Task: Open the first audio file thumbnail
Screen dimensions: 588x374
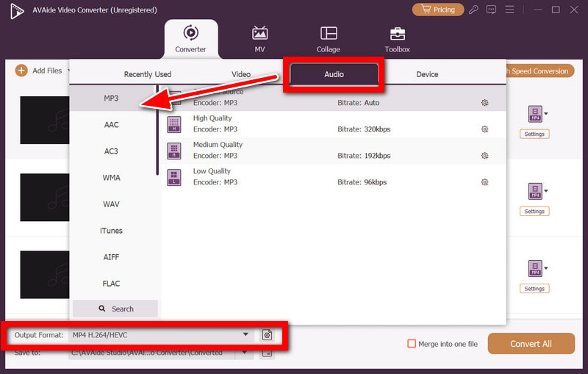Action: (x=45, y=120)
